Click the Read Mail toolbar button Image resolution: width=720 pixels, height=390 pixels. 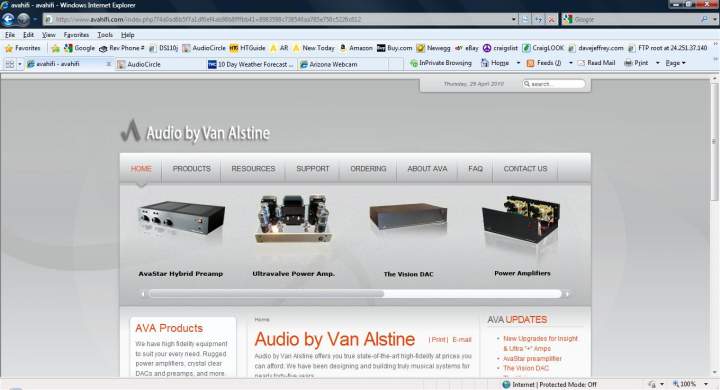click(x=596, y=63)
